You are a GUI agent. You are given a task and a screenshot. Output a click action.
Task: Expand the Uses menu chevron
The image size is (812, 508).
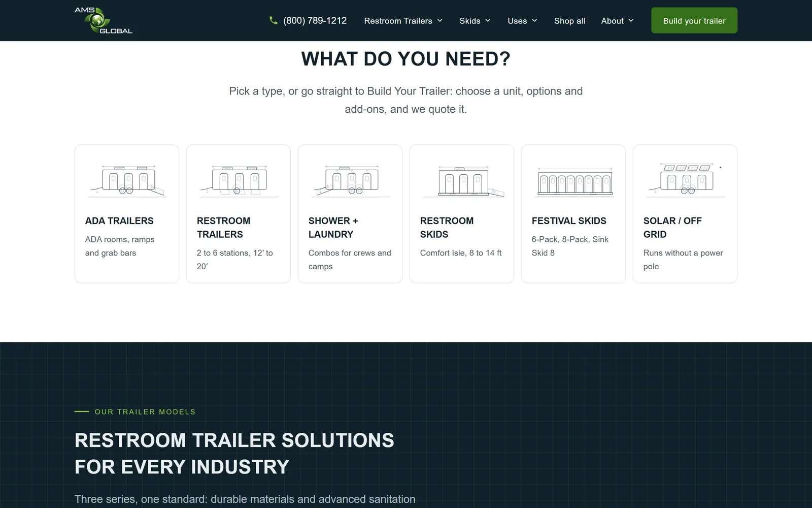coord(534,20)
